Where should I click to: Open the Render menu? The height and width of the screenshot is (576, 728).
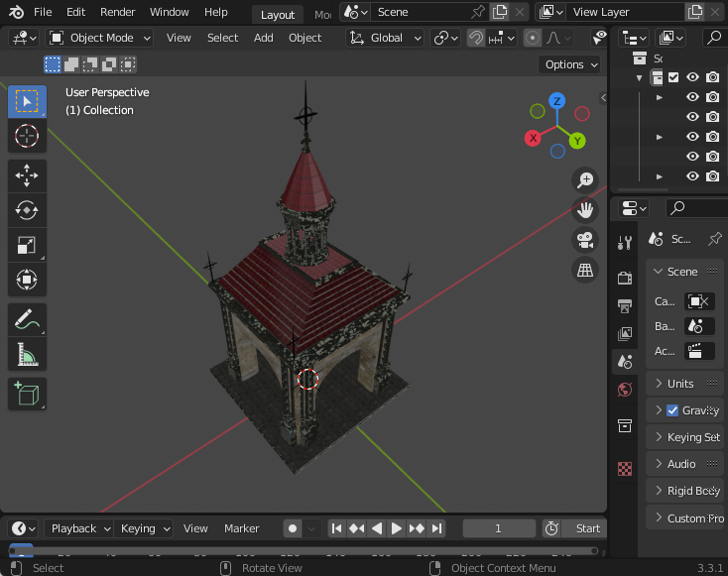[117, 12]
